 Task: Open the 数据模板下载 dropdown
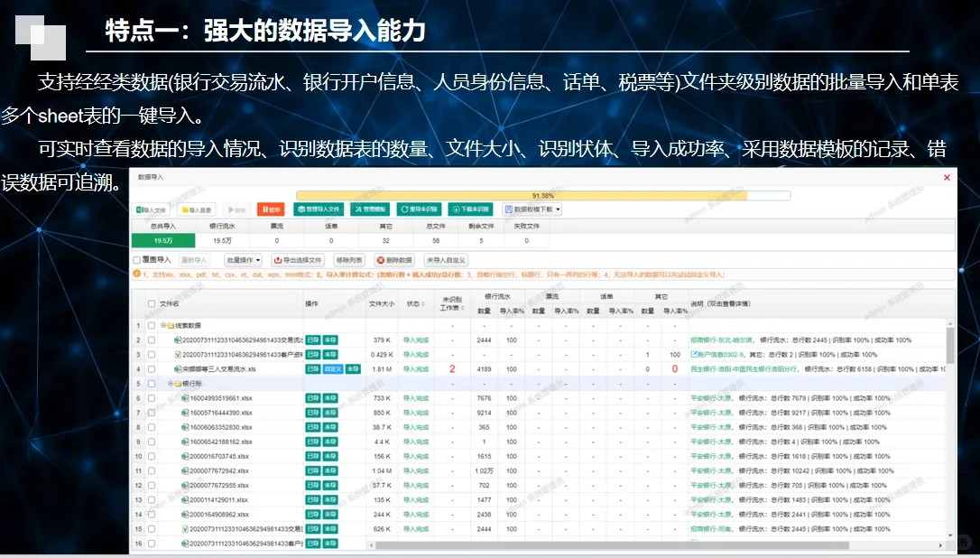point(532,209)
